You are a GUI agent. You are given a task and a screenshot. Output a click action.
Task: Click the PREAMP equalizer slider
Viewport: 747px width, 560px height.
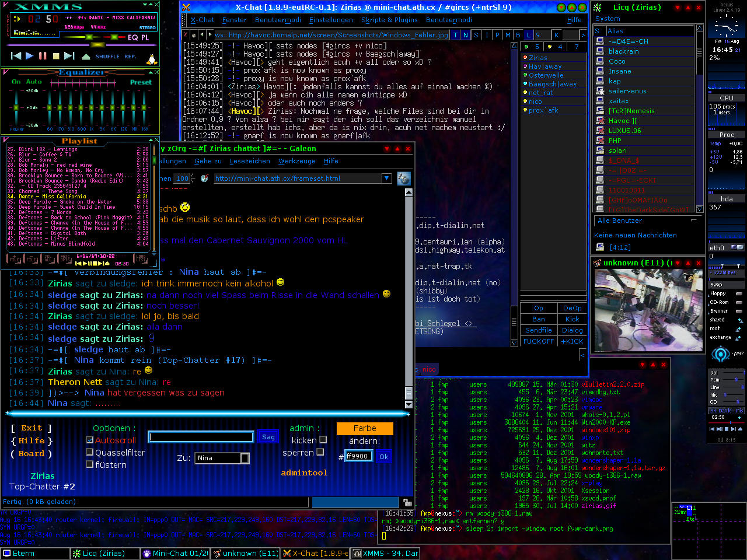point(17,107)
